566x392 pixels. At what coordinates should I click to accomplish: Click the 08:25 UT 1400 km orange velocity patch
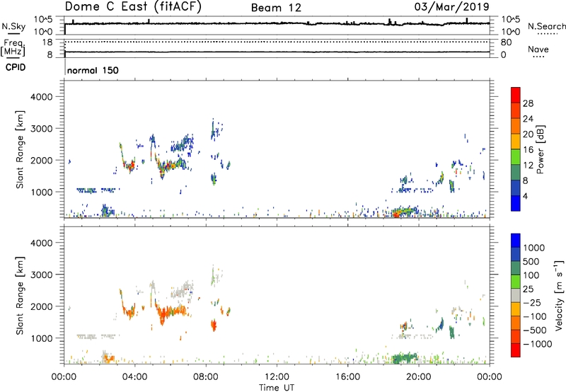pos(214,325)
